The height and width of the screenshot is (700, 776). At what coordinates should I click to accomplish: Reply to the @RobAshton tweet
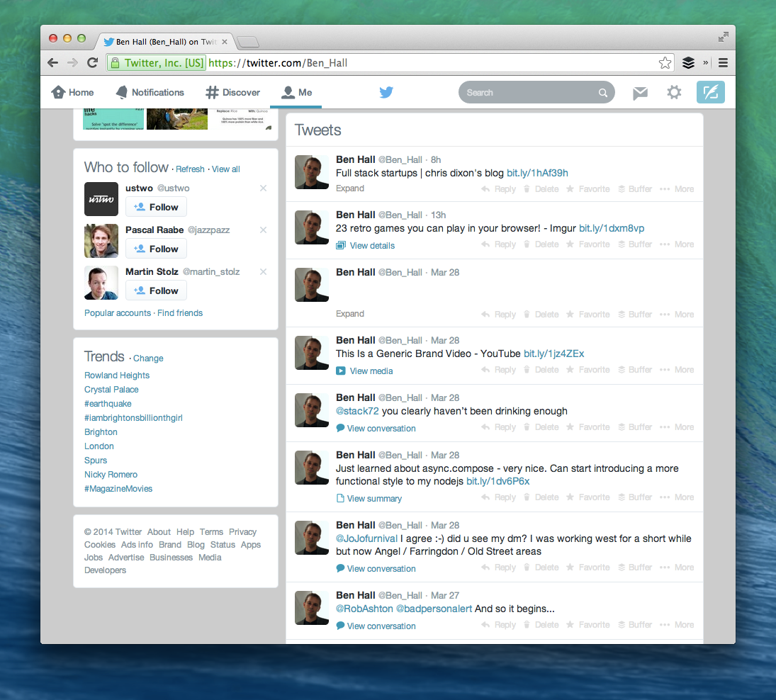[499, 626]
